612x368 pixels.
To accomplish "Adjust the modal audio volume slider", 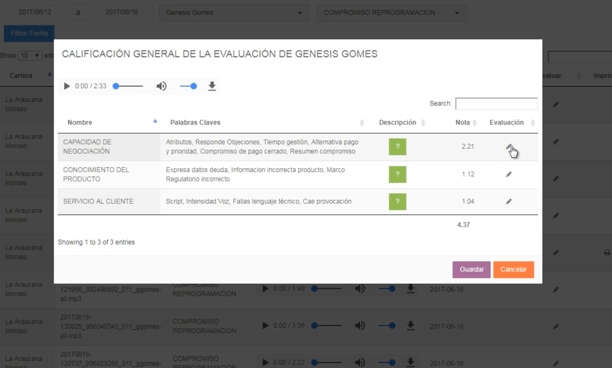I will tap(188, 86).
